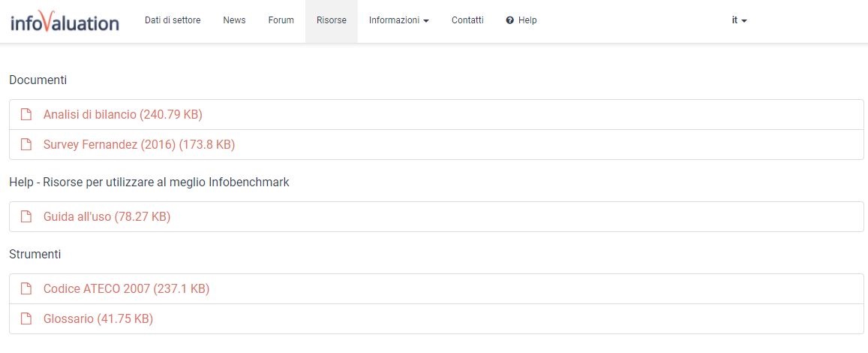Viewport: 868px width, 353px height.
Task: Open the Contatti page
Action: click(x=468, y=20)
